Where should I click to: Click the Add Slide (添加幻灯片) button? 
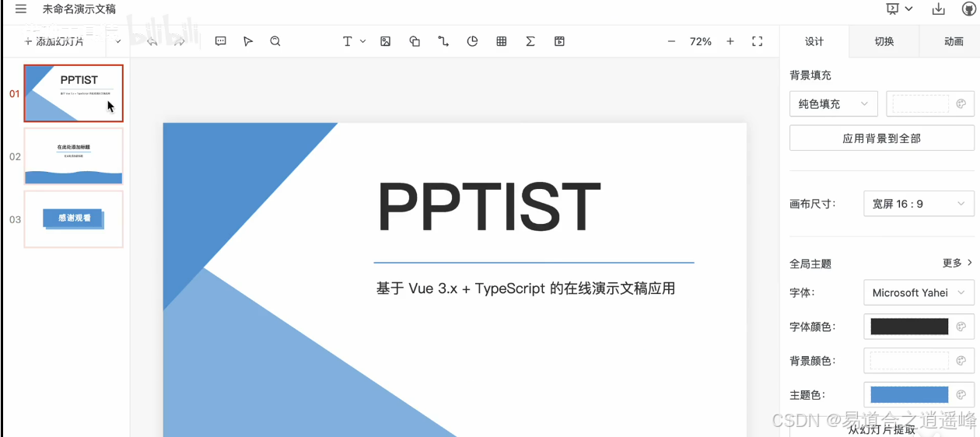54,41
